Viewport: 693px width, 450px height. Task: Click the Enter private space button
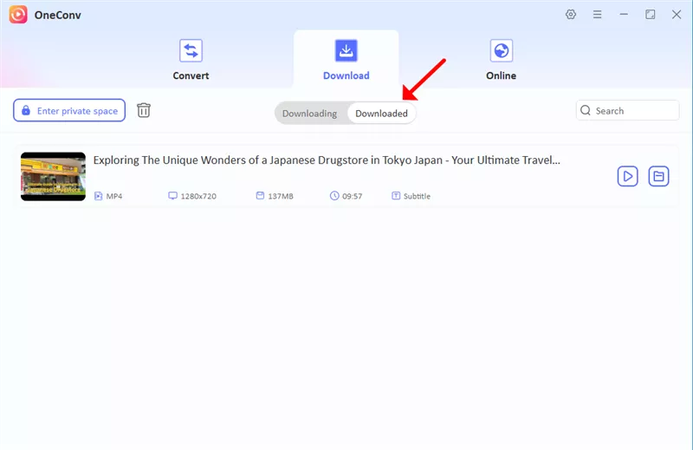69,110
